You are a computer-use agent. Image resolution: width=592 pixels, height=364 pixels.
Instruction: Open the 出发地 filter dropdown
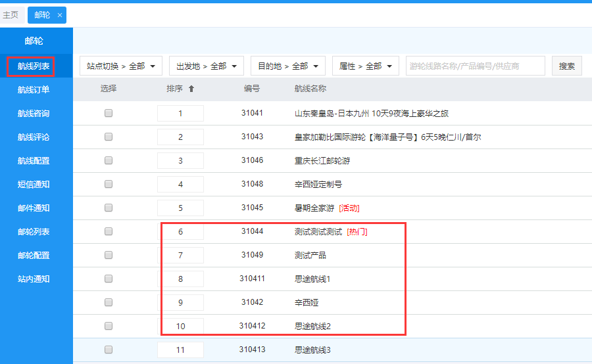(x=206, y=66)
